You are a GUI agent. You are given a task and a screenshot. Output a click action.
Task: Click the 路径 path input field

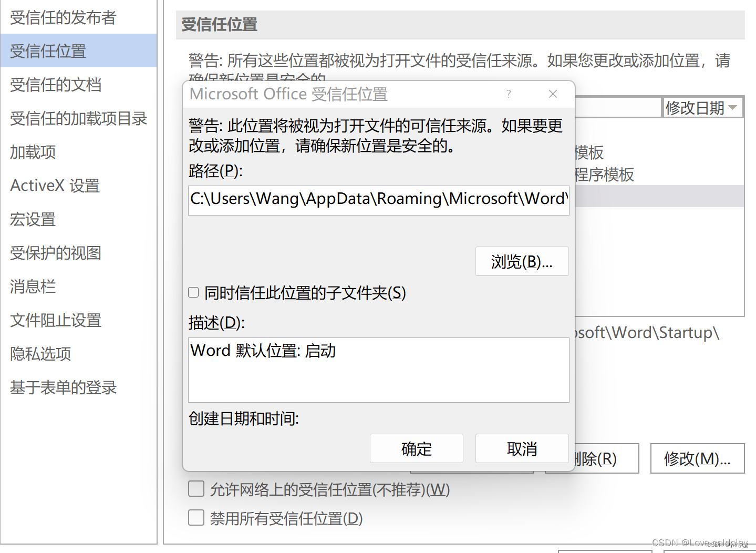coord(378,200)
